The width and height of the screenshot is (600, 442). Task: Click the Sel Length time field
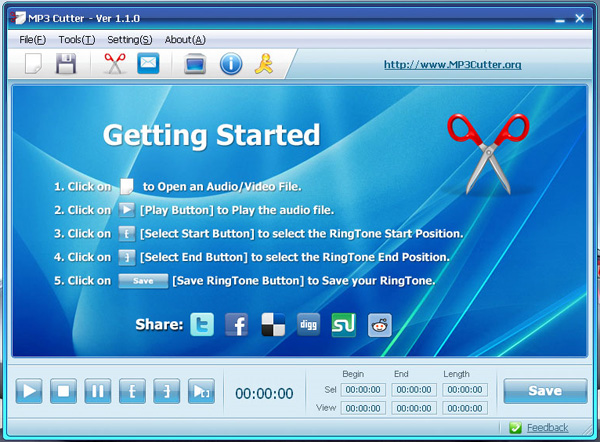pos(465,390)
